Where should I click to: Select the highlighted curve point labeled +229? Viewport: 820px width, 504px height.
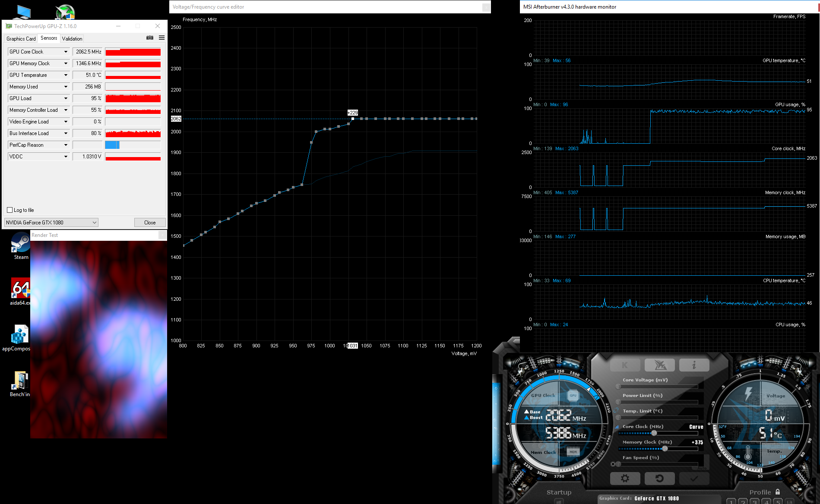click(353, 119)
